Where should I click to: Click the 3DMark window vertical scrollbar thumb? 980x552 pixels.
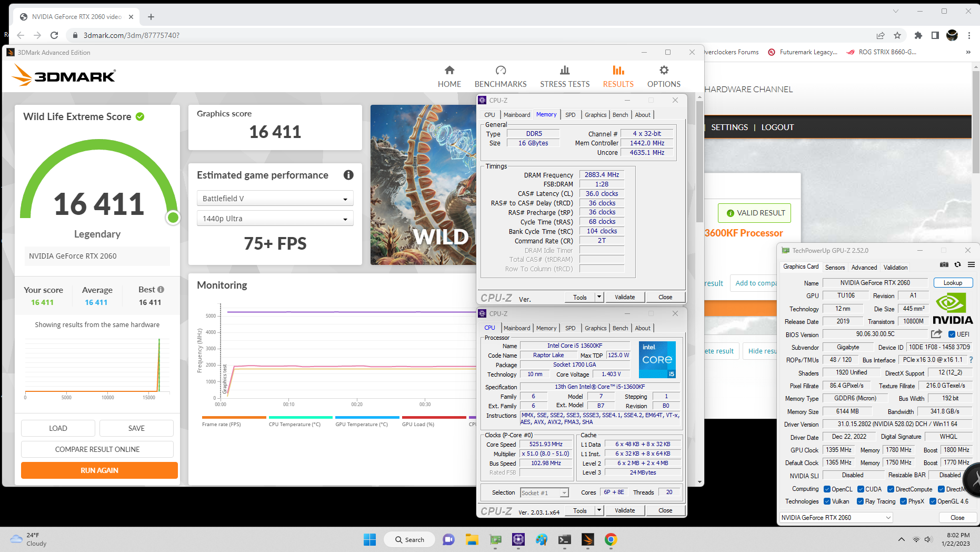click(699, 161)
